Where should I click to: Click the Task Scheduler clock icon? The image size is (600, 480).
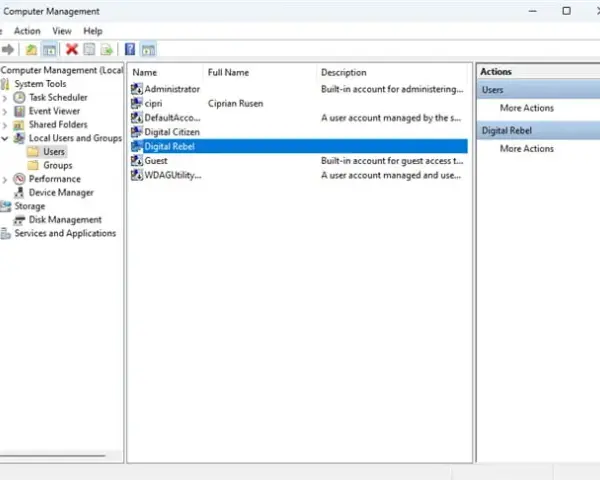point(19,97)
